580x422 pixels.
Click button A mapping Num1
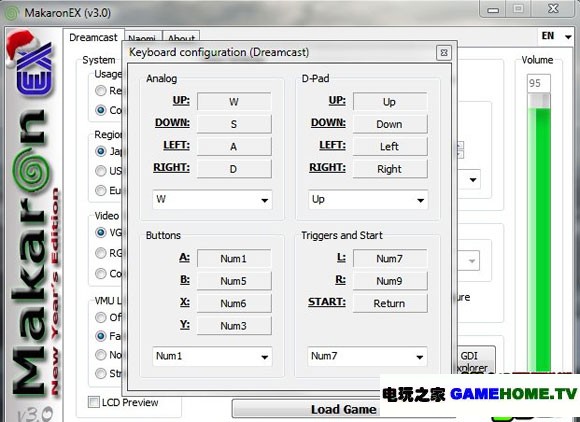click(234, 258)
